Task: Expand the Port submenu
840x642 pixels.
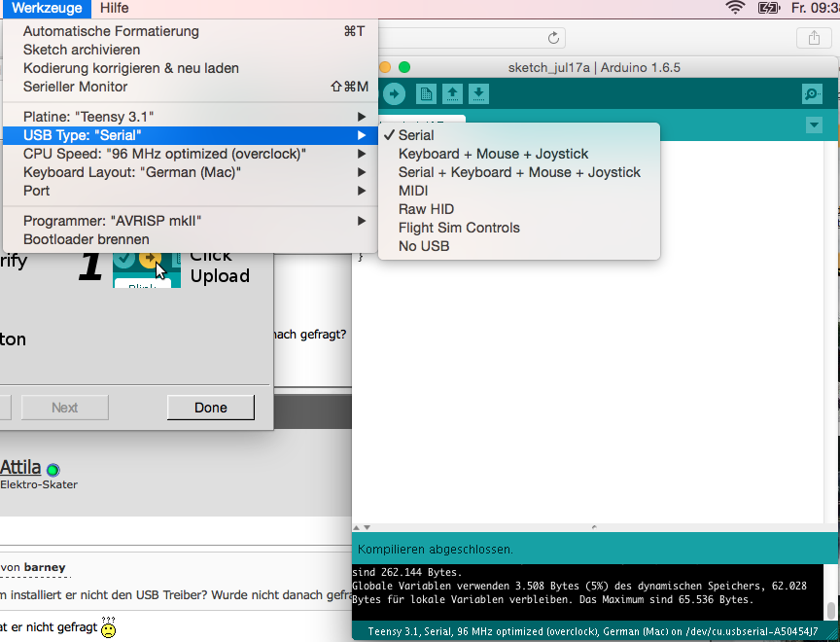Action: tap(191, 191)
